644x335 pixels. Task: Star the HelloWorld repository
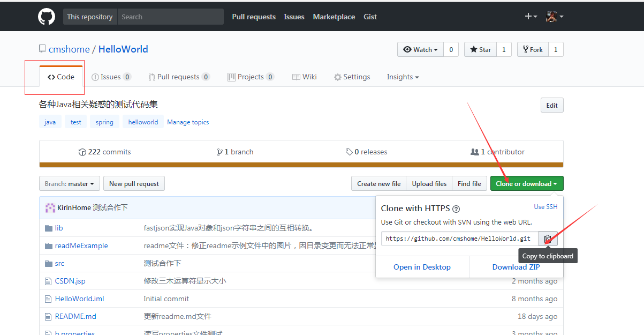coord(480,49)
